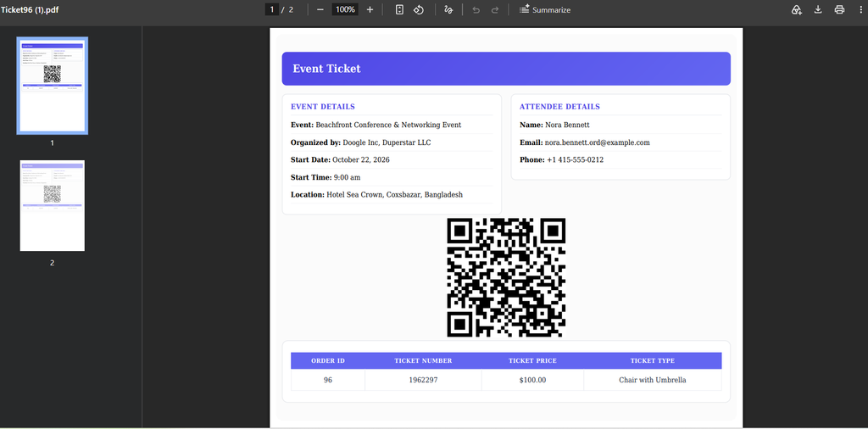The width and height of the screenshot is (868, 429).
Task: Select the ORDER ID column header
Action: (328, 361)
